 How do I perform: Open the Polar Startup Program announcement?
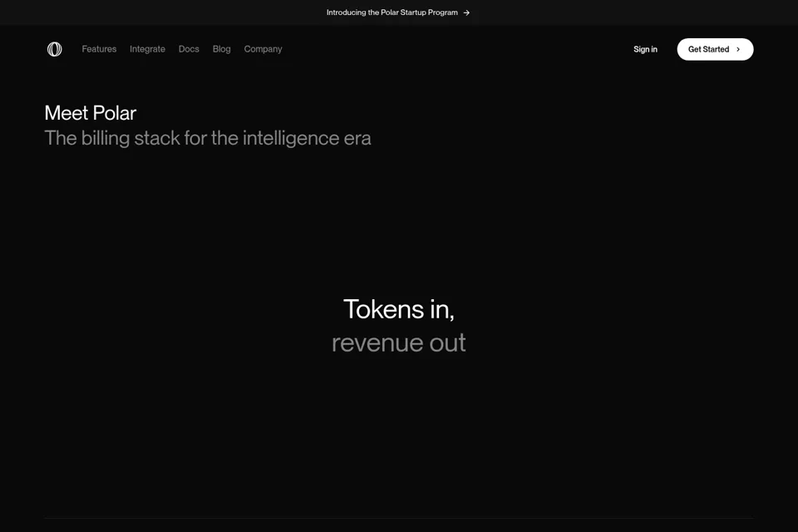tap(398, 12)
